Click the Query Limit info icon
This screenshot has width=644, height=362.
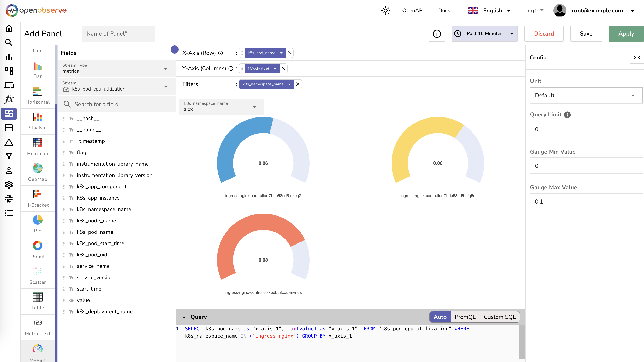(567, 115)
